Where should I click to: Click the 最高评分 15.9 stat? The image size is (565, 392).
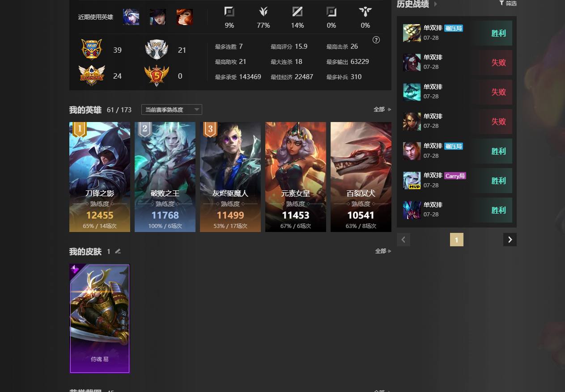(x=289, y=46)
